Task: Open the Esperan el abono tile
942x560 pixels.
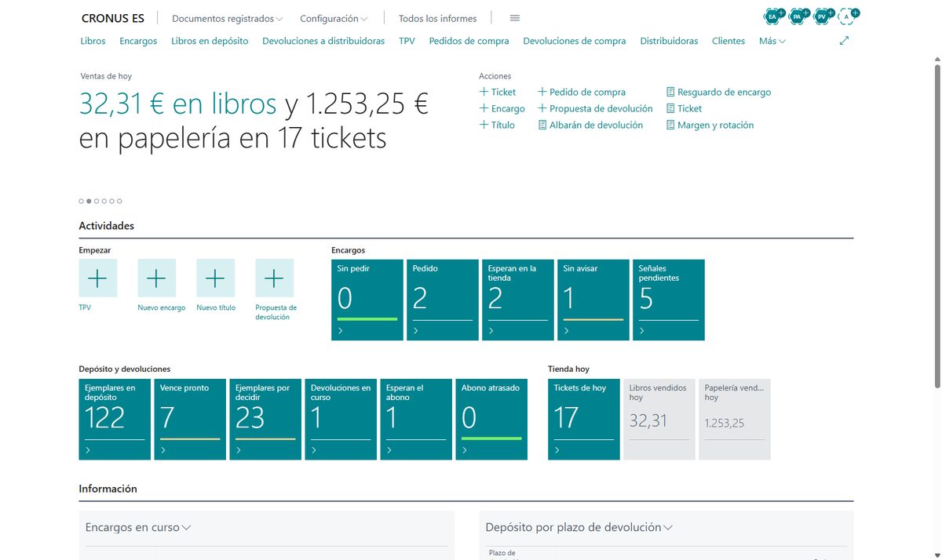Action: click(x=416, y=419)
